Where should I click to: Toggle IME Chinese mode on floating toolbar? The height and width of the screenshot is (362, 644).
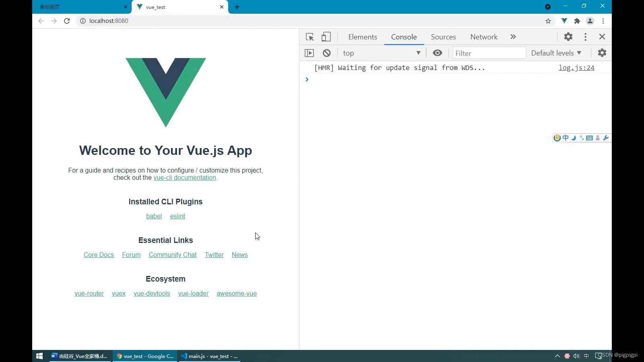566,138
